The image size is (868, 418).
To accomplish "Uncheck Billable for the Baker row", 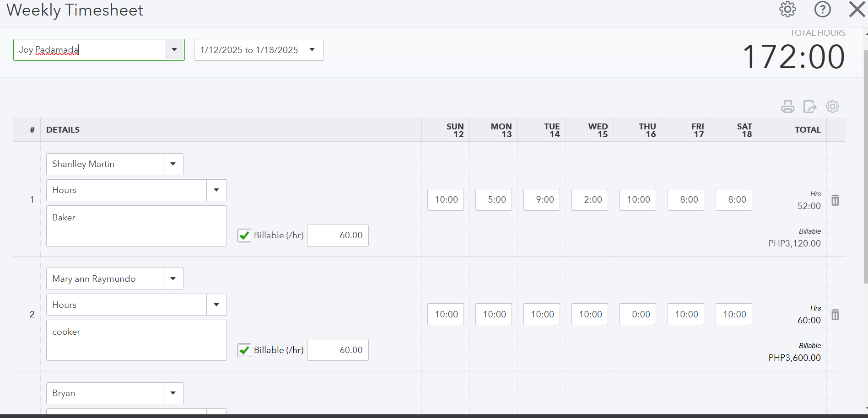I will [244, 236].
